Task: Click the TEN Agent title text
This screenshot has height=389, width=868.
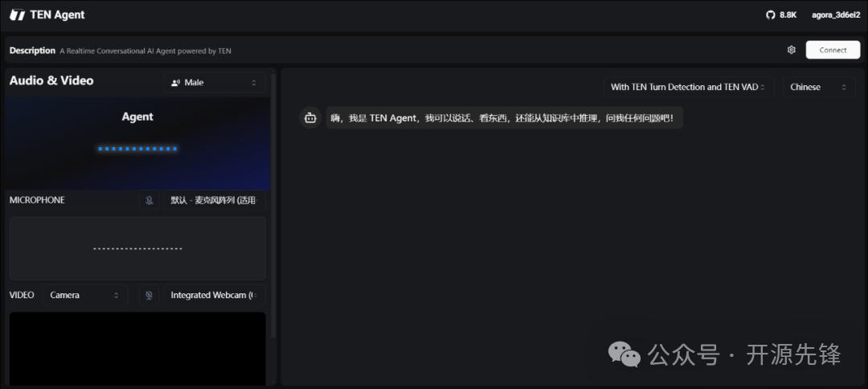Action: [58, 15]
